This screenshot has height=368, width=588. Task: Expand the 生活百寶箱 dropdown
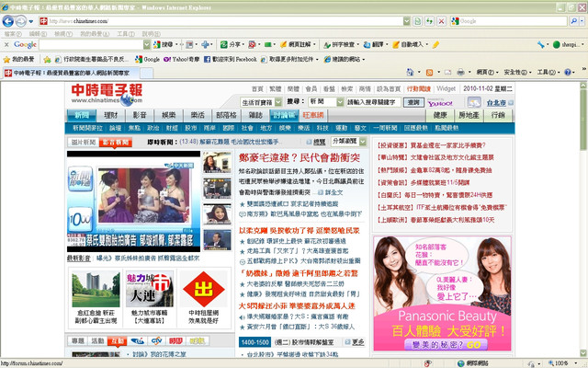277,102
